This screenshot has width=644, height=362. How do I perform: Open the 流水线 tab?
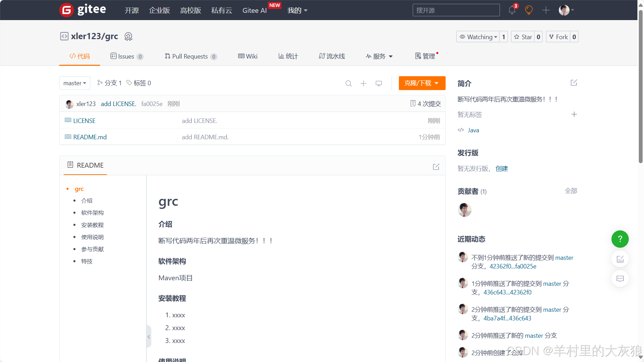click(332, 56)
